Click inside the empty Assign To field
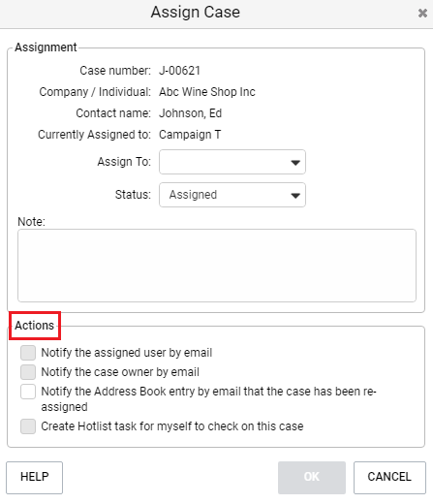Image resolution: width=433 pixels, height=504 pixels. 232,162
